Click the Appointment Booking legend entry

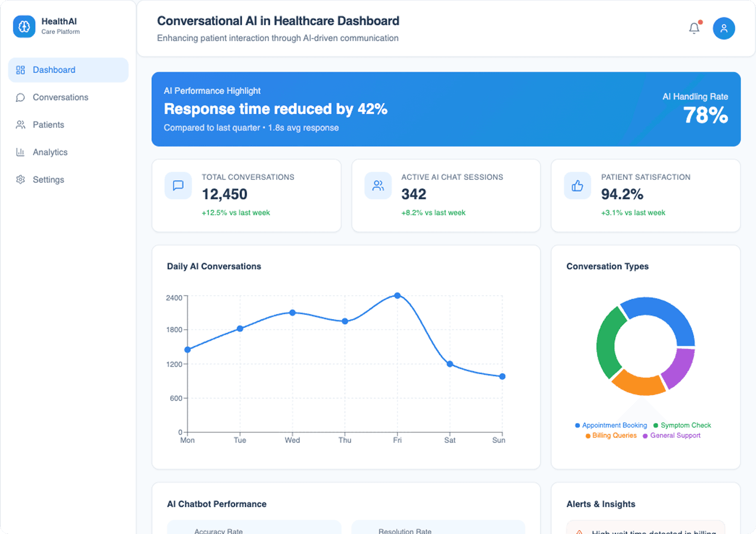(x=614, y=425)
